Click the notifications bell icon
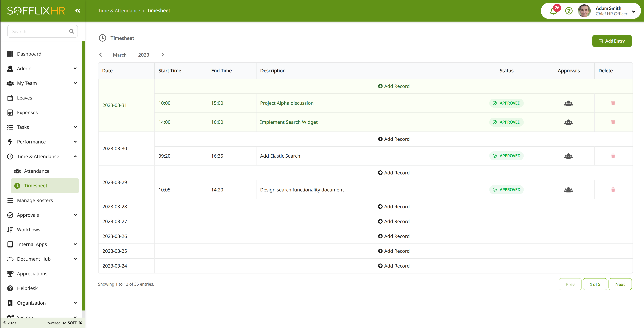Screen dimensions: 644x328 (553, 11)
